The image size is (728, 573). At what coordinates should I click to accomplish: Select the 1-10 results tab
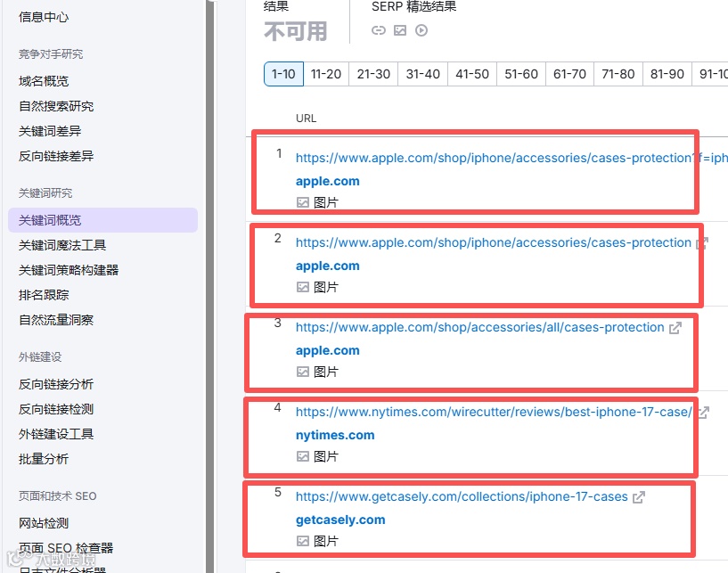tap(283, 74)
